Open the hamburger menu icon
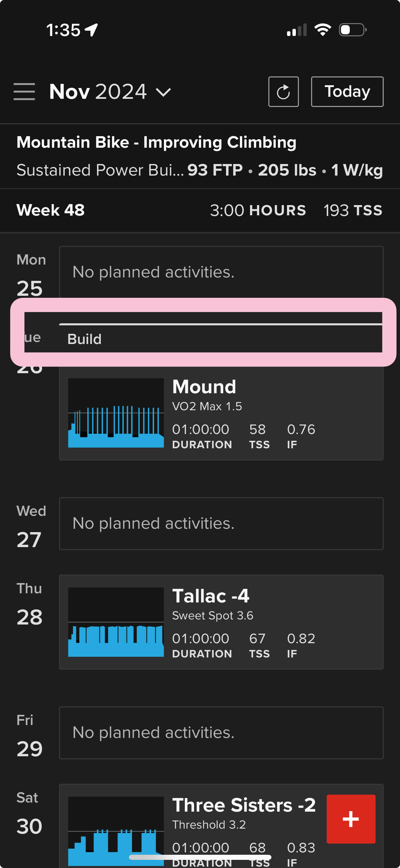The width and height of the screenshot is (400, 868). (x=24, y=92)
